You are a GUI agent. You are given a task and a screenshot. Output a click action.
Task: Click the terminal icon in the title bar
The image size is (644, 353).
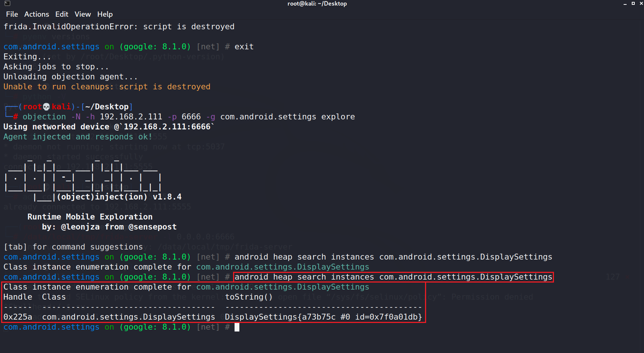(7, 3)
